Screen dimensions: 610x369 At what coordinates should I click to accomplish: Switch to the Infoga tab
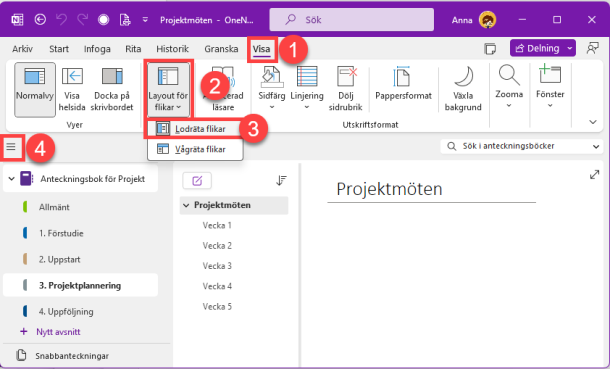coord(97,49)
